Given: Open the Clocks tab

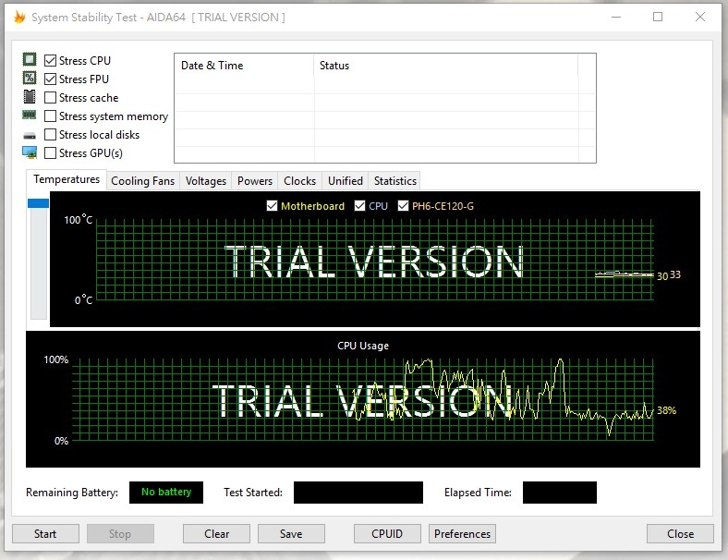Looking at the screenshot, I should 300,181.
